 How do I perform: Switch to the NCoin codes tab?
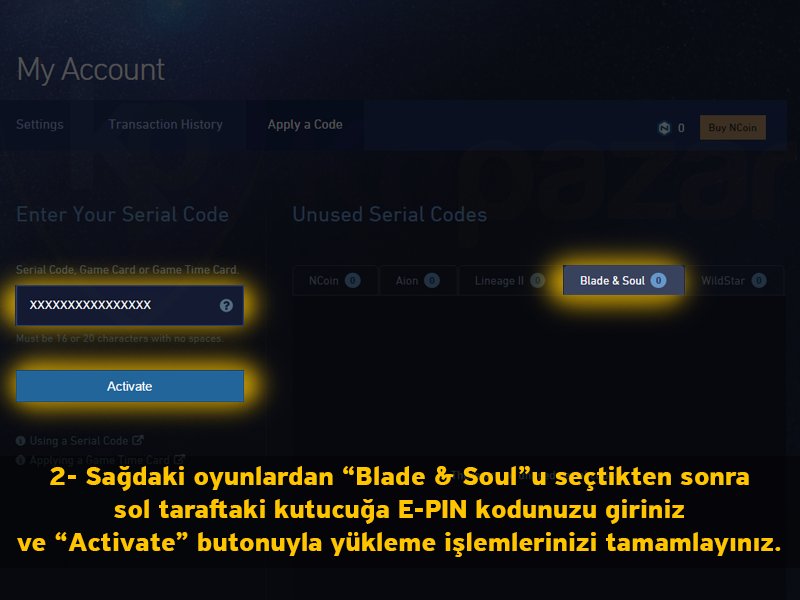pos(335,280)
